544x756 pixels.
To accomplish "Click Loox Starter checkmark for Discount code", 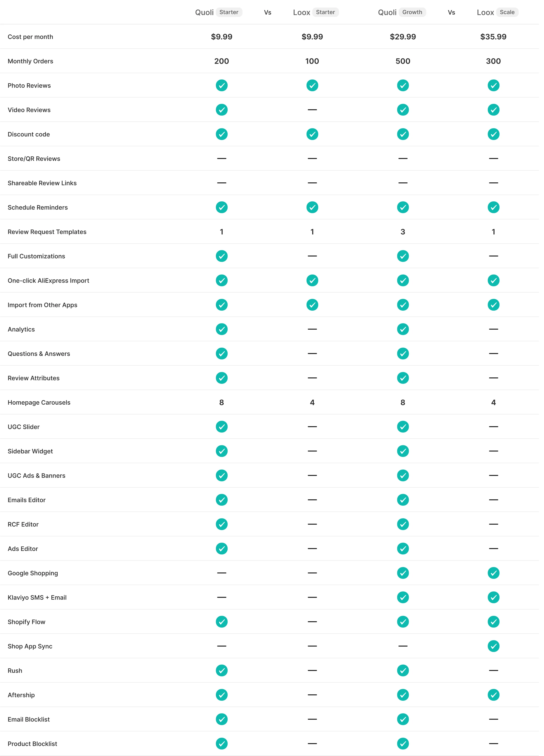I will click(x=312, y=134).
